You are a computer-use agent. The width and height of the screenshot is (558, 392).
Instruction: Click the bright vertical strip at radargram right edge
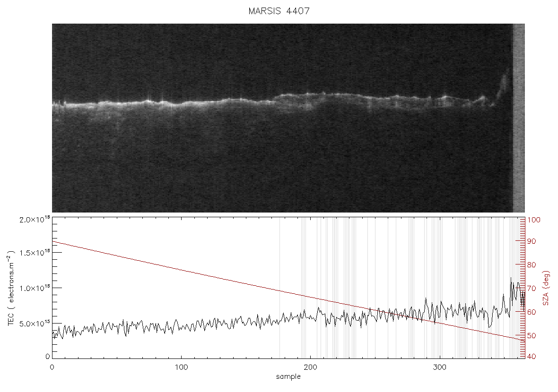click(x=518, y=118)
